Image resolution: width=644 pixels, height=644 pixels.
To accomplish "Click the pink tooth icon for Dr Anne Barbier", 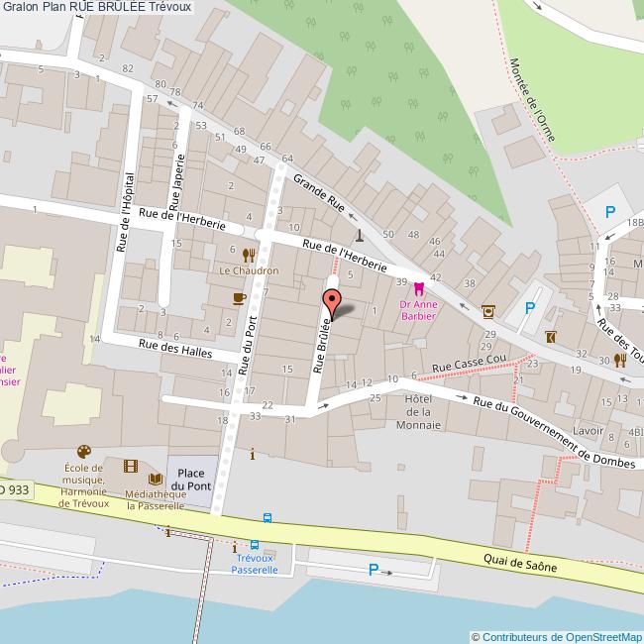I will click(x=418, y=288).
